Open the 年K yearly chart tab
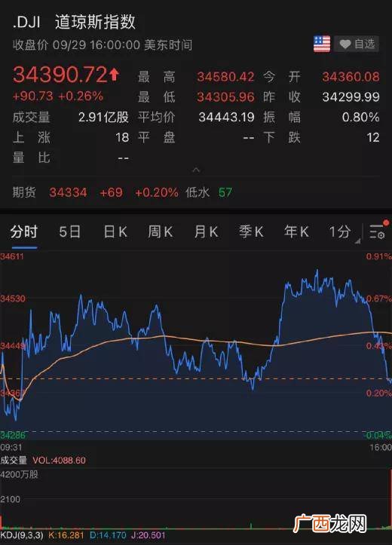Screen dimensions: 392x545 tap(296, 231)
